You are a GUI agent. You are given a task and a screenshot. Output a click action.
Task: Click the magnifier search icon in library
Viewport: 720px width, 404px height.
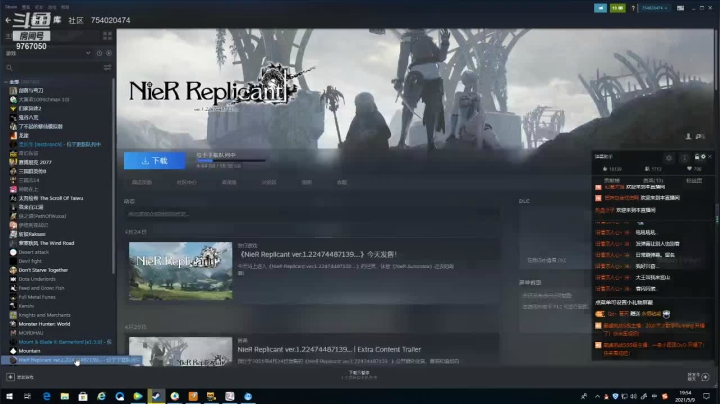[9, 68]
